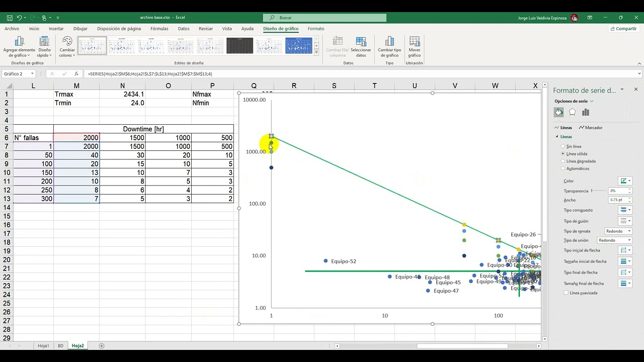The height and width of the screenshot is (362, 644).
Task: Open the Diseño rápido layouts
Action: pos(44,47)
